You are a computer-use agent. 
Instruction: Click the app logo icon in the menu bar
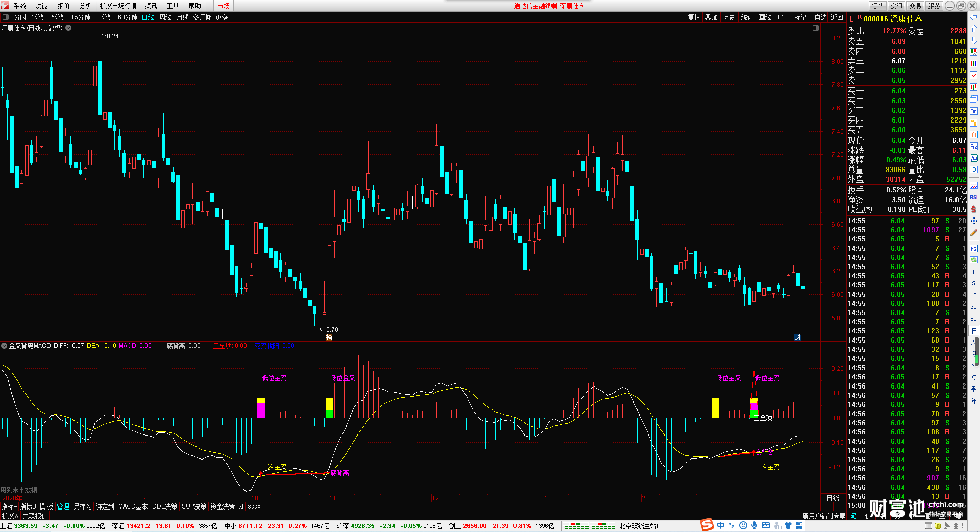tap(5, 6)
